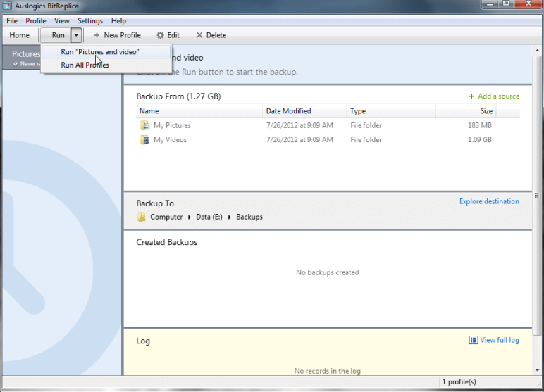Maximize the BitReplica window

coord(506,4)
